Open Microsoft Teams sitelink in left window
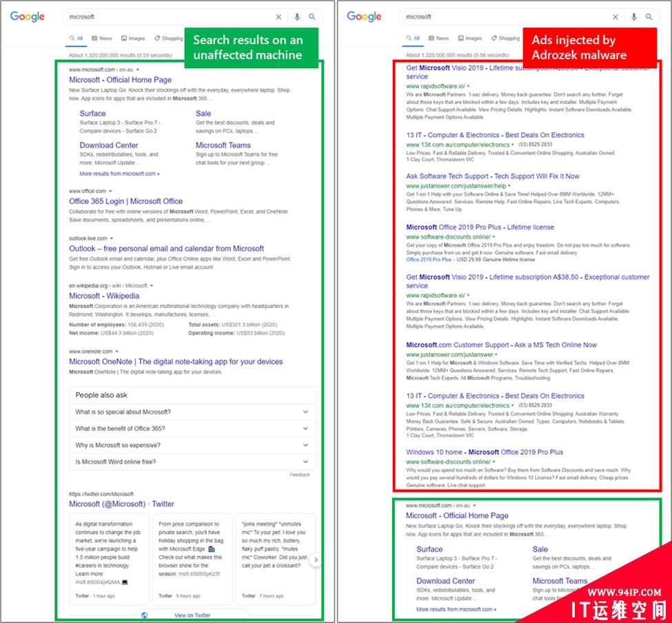The width and height of the screenshot is (672, 623). [223, 145]
